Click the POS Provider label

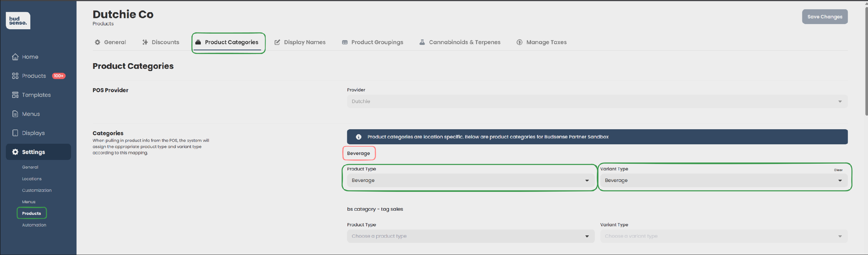[x=111, y=90]
